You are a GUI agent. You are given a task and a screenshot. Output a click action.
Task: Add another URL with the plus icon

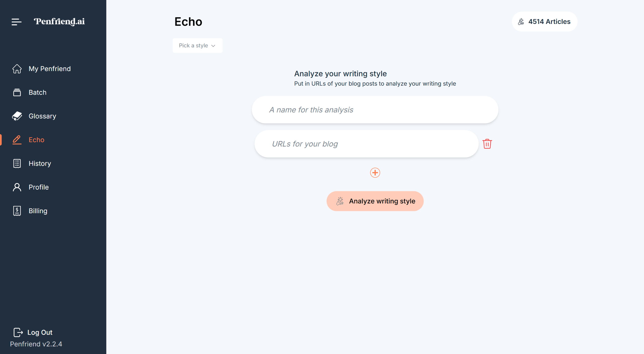click(x=375, y=173)
